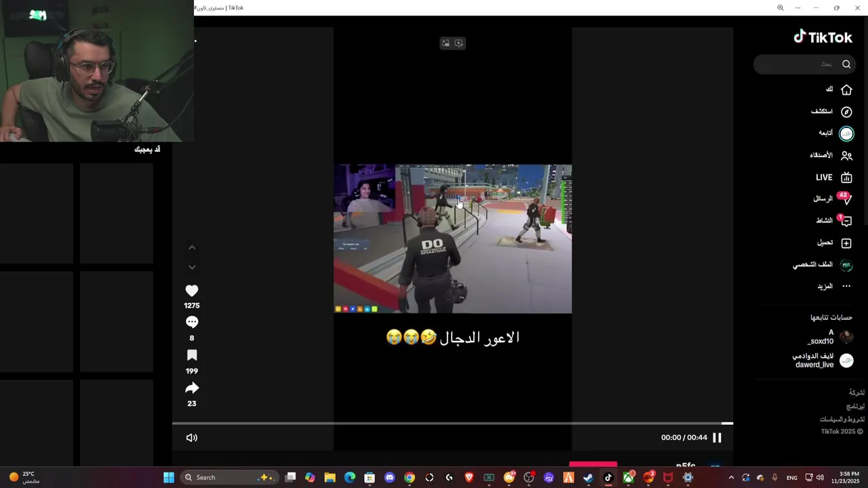Open the Settings gear on taskbar

click(x=688, y=478)
